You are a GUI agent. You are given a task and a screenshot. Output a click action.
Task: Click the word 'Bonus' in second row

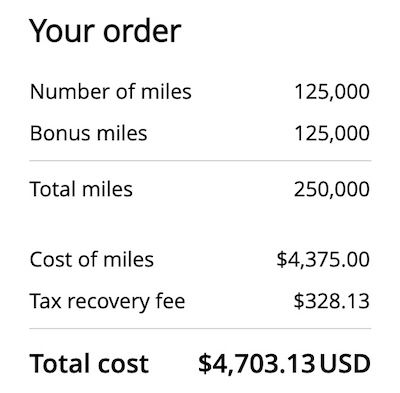[60, 133]
